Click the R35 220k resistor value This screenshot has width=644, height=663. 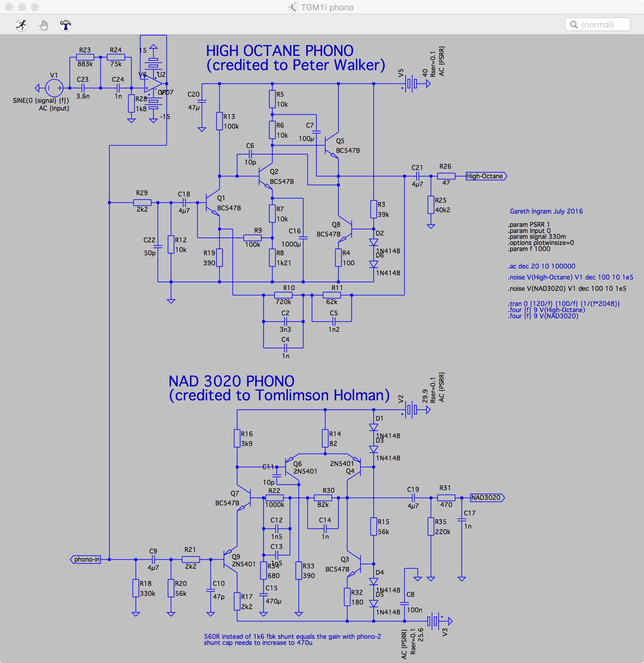tap(443, 532)
